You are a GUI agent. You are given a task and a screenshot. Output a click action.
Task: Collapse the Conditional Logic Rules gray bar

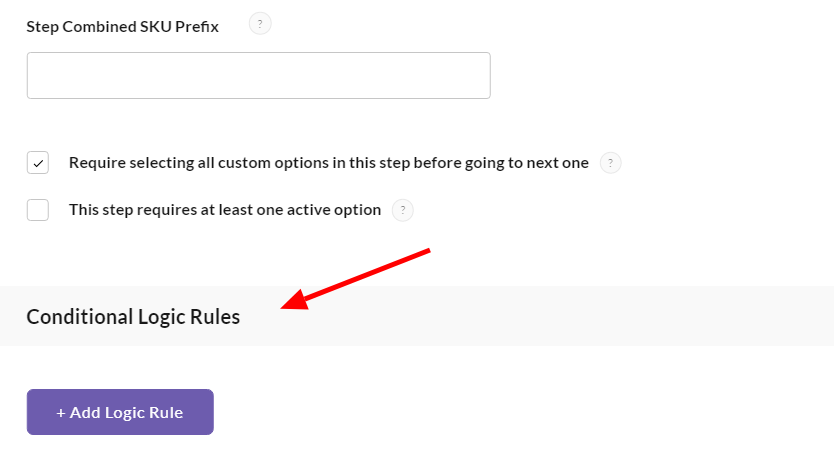tap(416, 317)
